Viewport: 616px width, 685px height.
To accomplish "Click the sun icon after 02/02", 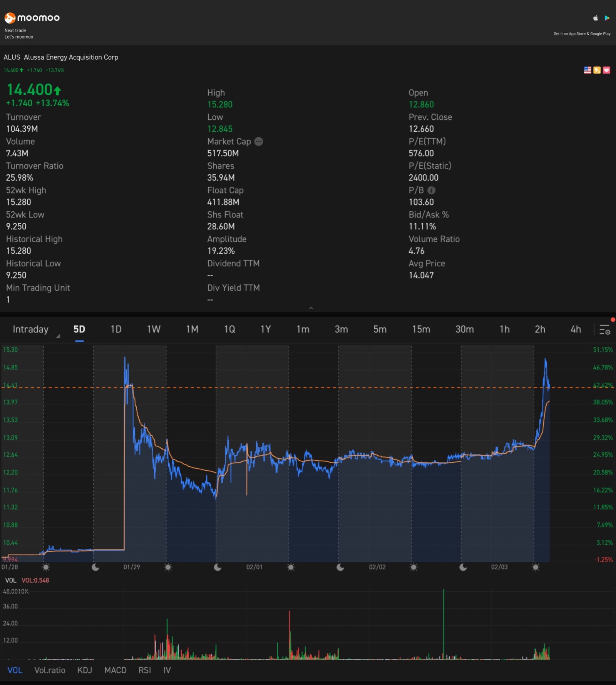I will click(x=413, y=567).
